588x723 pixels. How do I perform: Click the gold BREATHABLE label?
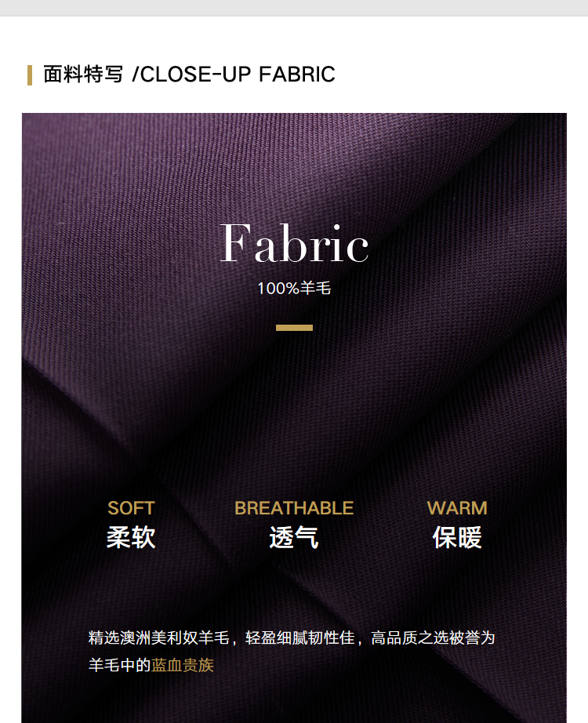coord(294,508)
